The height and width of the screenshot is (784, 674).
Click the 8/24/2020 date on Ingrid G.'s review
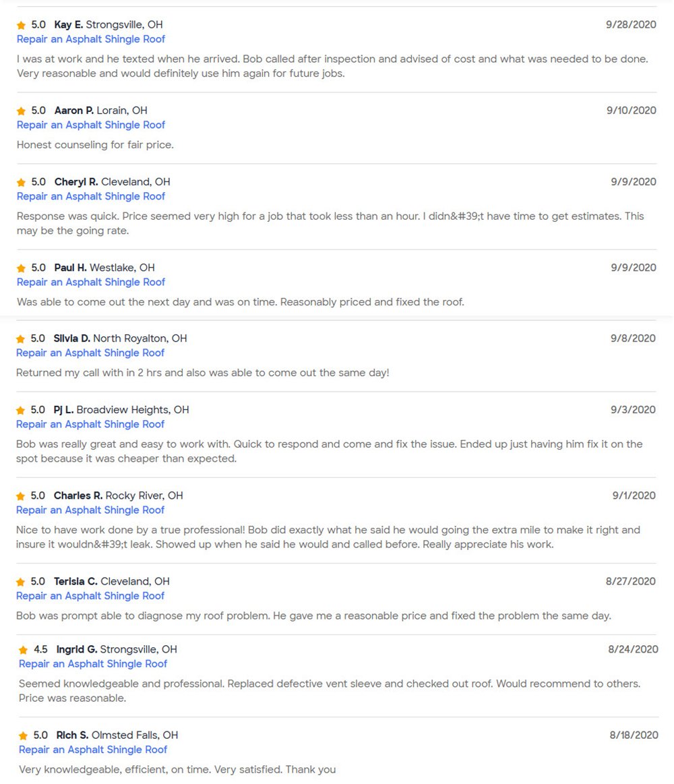(x=633, y=649)
